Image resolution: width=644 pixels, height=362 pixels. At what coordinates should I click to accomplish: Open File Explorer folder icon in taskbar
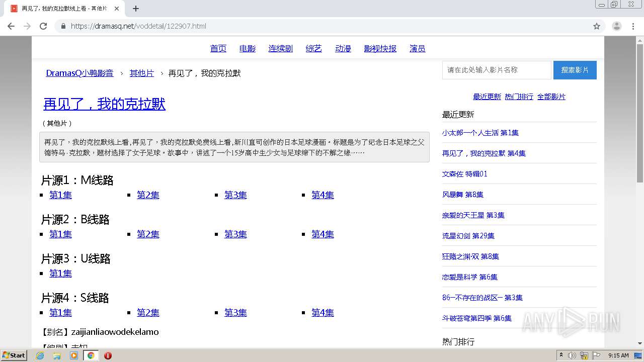pyautogui.click(x=57, y=355)
